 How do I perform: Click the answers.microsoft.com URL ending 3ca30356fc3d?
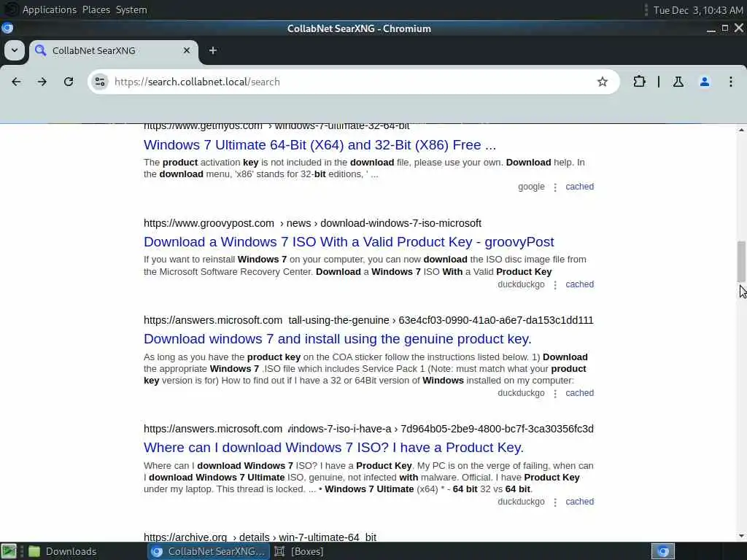(x=368, y=429)
